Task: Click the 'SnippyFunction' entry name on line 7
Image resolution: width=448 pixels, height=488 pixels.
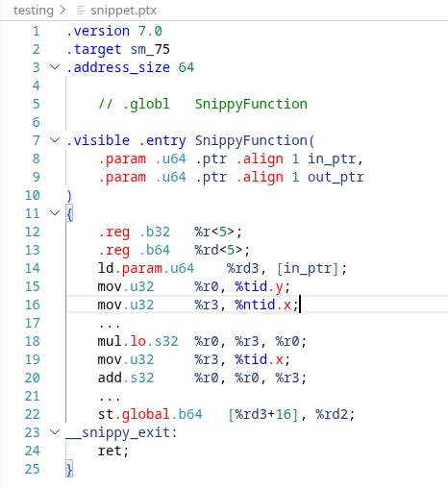Action: [x=251, y=140]
